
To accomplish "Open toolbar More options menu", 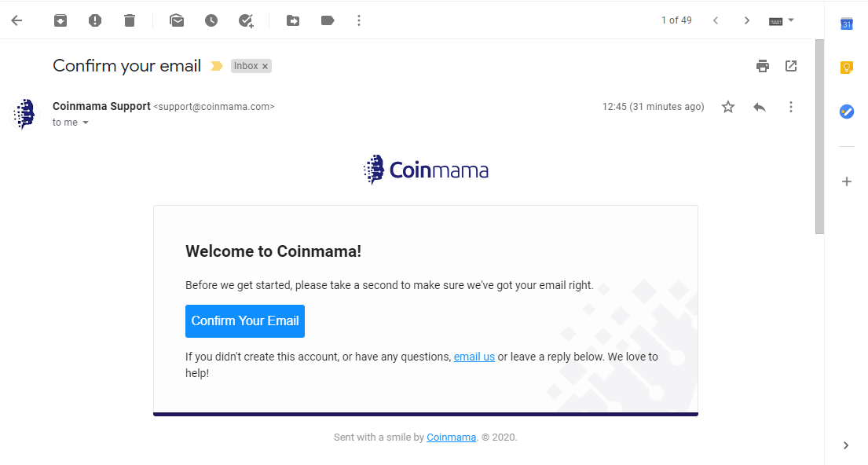I will tap(359, 20).
